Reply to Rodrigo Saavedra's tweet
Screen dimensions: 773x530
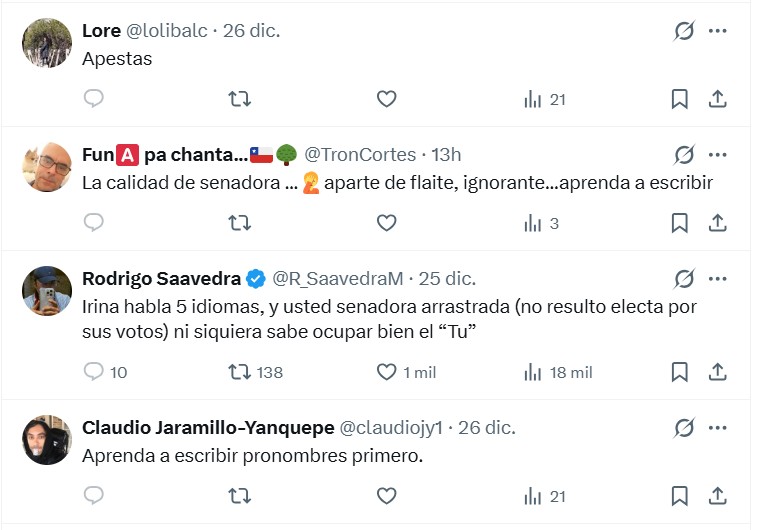click(94, 372)
